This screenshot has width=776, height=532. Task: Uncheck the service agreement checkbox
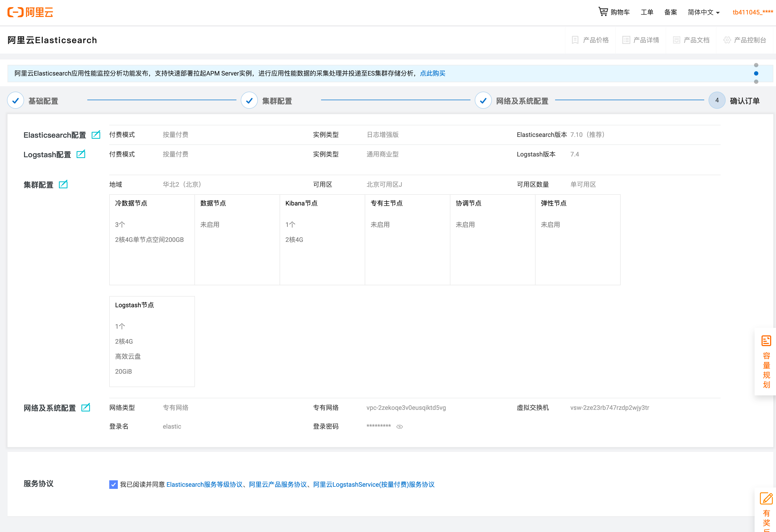click(114, 484)
